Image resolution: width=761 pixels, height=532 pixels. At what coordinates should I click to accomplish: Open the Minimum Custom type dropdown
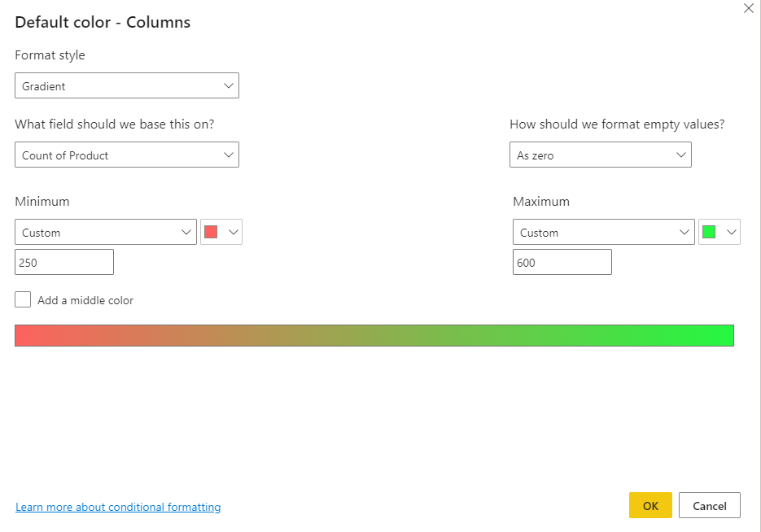105,232
